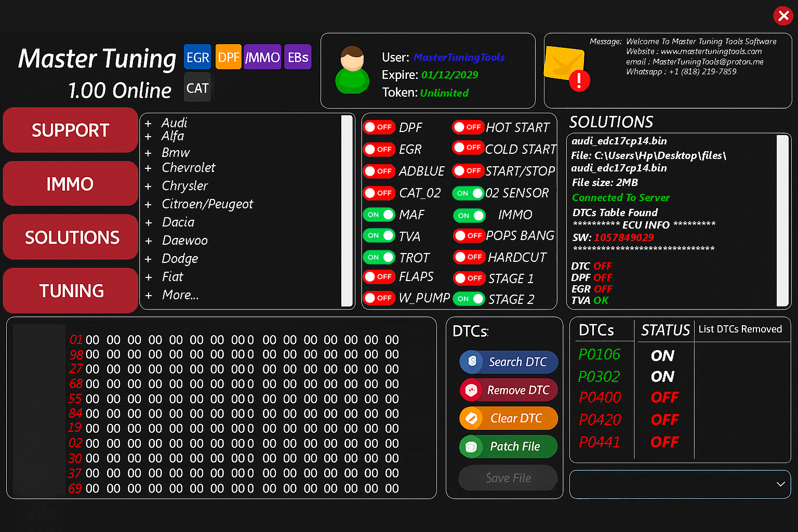
Task: Open the TUNING section
Action: coord(71,290)
